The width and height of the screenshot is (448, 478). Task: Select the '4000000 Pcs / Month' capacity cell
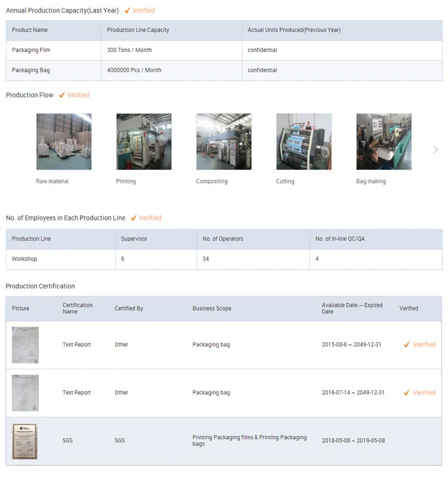(x=171, y=71)
